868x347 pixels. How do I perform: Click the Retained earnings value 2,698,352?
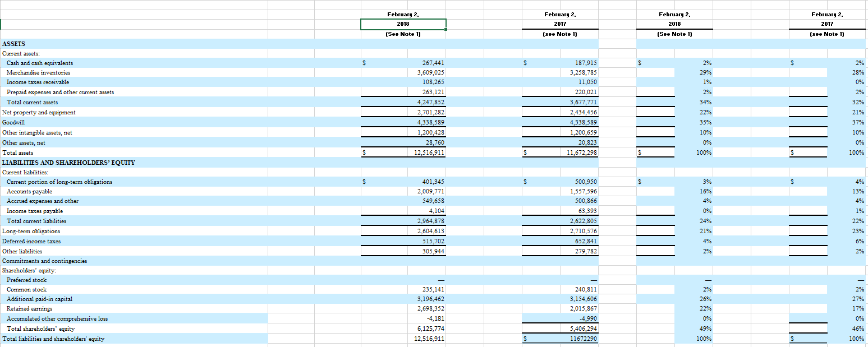pyautogui.click(x=425, y=308)
